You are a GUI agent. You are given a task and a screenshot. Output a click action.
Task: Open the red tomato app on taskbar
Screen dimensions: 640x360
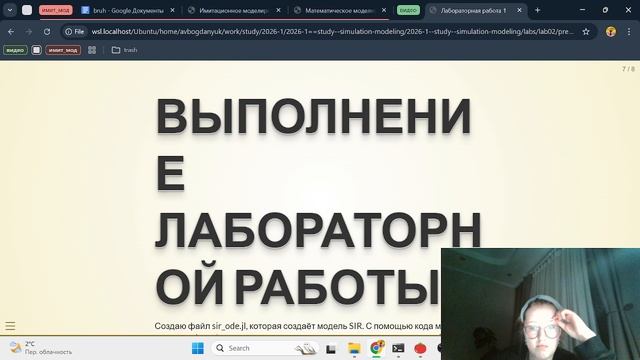(420, 349)
